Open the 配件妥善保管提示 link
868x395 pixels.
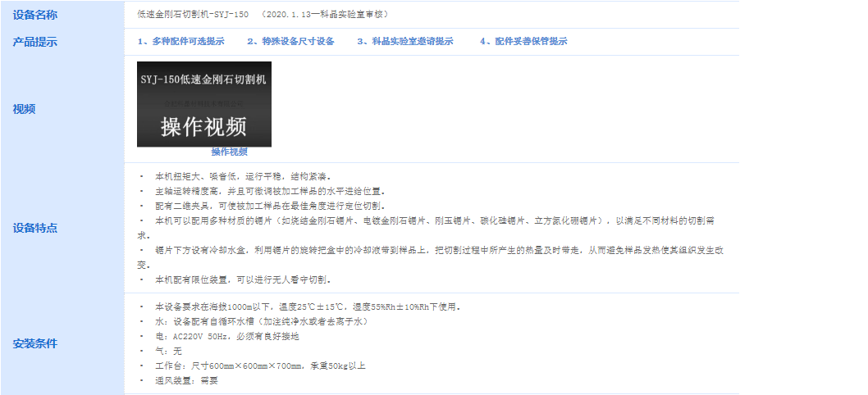[x=523, y=42]
